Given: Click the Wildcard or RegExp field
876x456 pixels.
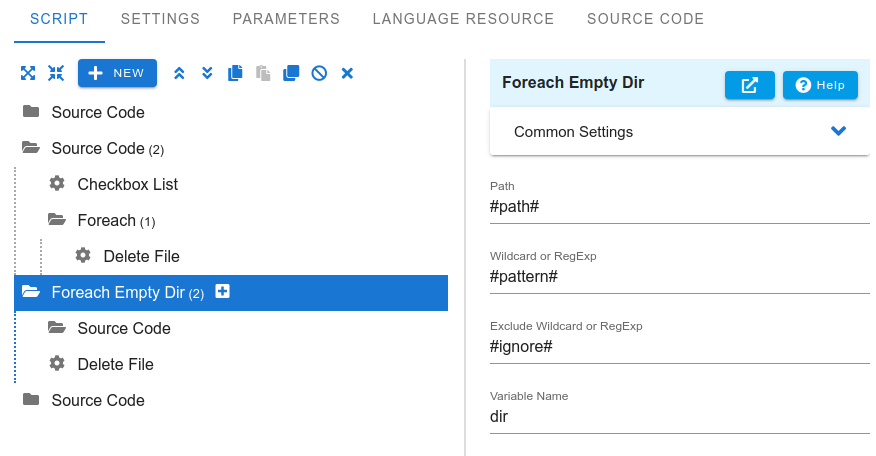Looking at the screenshot, I should point(679,276).
